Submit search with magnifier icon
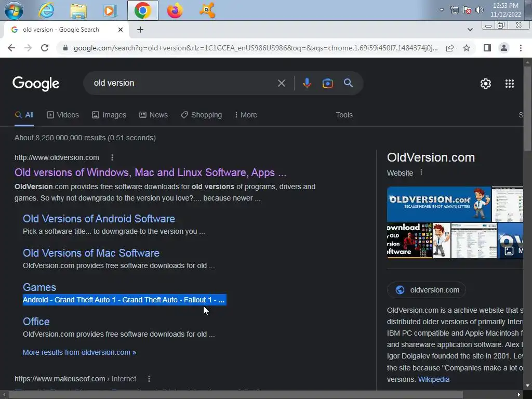This screenshot has width=532, height=399. 348,83
